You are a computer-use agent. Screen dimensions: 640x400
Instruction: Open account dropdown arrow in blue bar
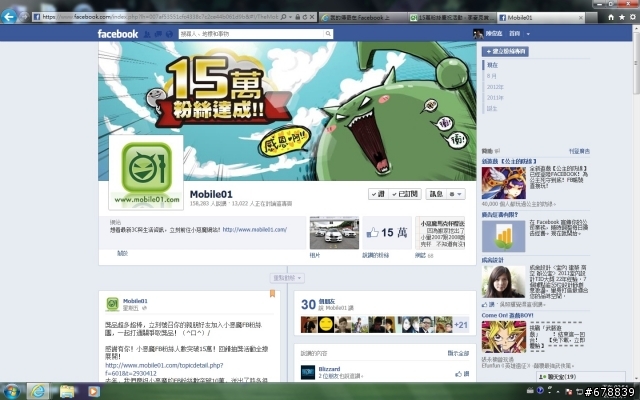coord(528,34)
